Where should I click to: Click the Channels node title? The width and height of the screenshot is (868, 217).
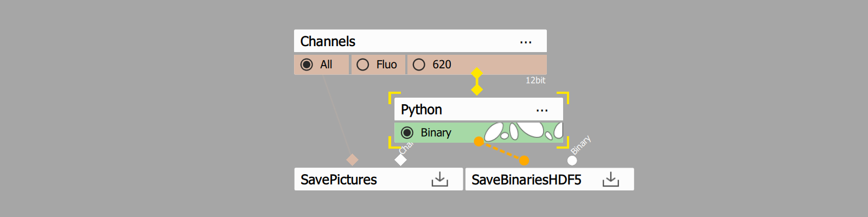point(328,42)
